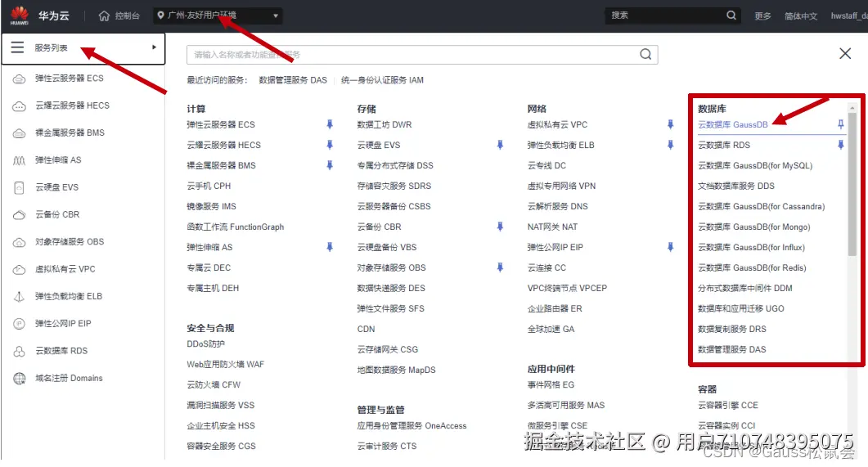Open the hwstaff account menu
868x467 pixels.
tap(848, 16)
